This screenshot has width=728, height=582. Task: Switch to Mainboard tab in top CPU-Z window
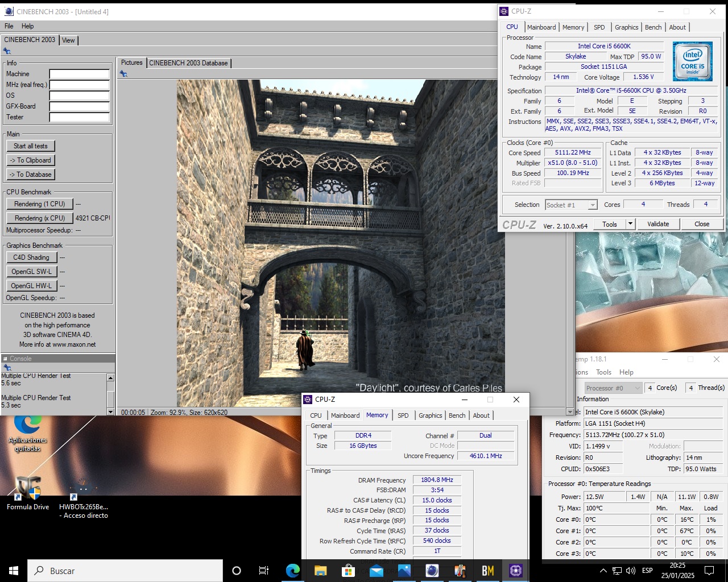pos(541,27)
